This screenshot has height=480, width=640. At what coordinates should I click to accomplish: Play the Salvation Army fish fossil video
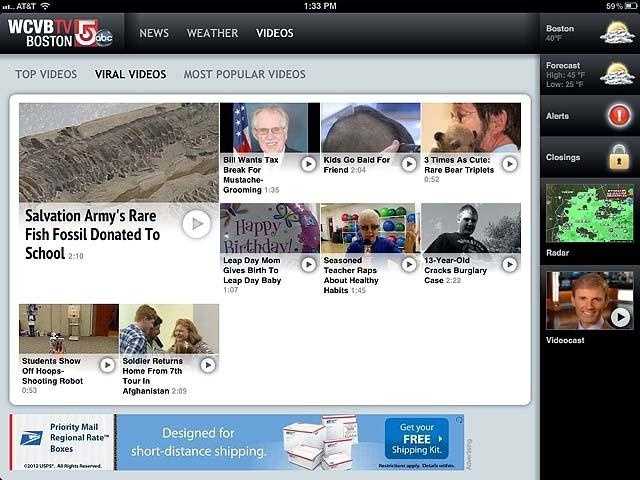pos(196,224)
